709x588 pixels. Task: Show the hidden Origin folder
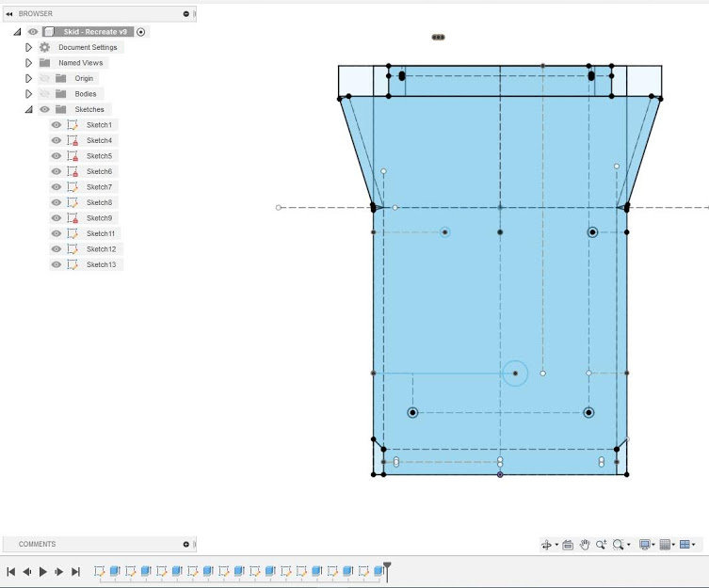click(x=44, y=78)
